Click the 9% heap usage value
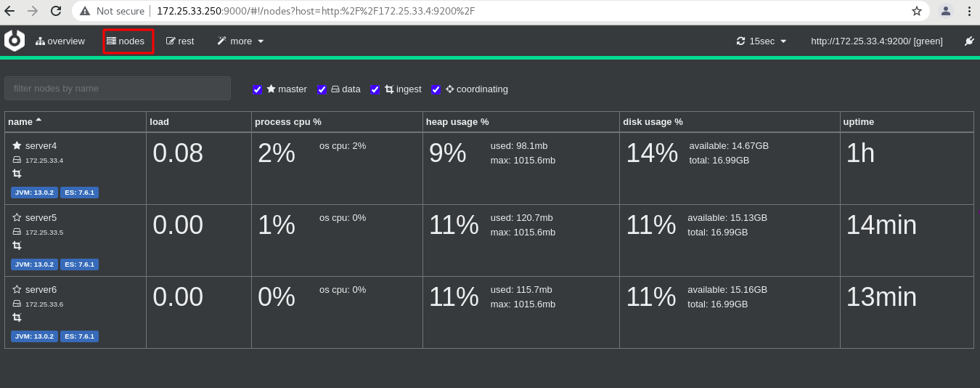 click(448, 153)
